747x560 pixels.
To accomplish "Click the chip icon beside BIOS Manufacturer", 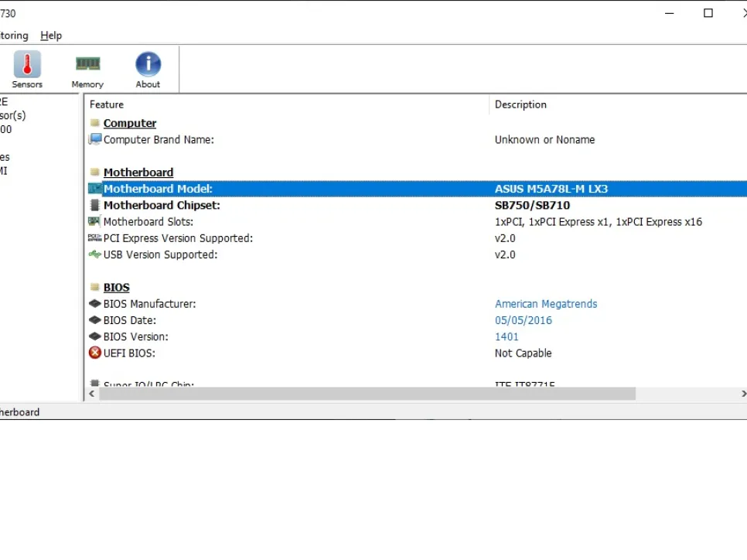I will tap(95, 304).
